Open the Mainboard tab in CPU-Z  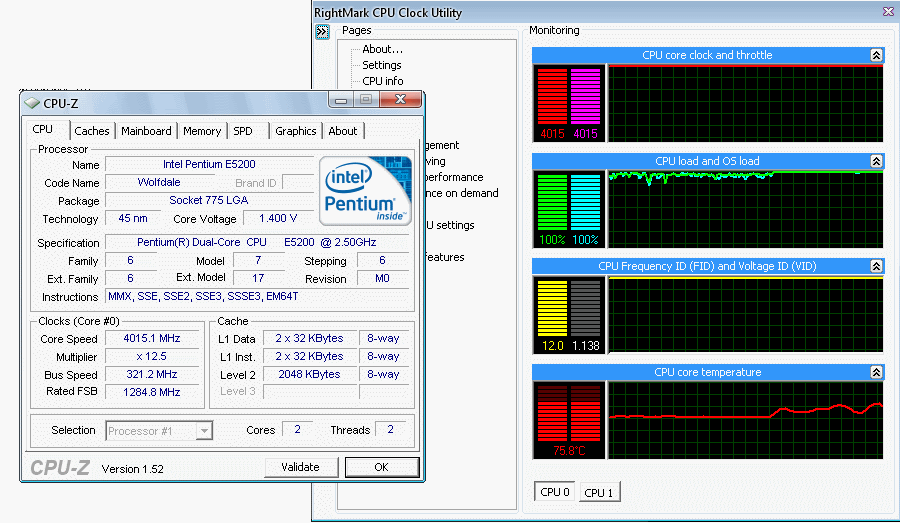click(146, 131)
